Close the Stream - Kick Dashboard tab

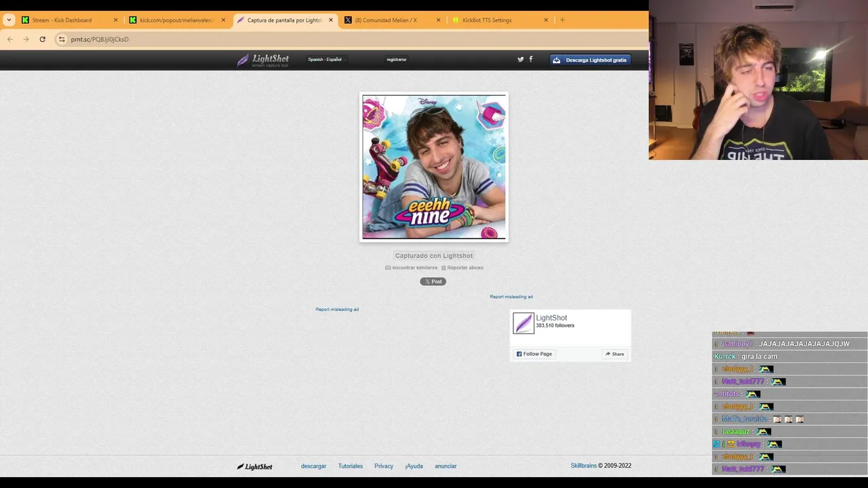pyautogui.click(x=115, y=20)
